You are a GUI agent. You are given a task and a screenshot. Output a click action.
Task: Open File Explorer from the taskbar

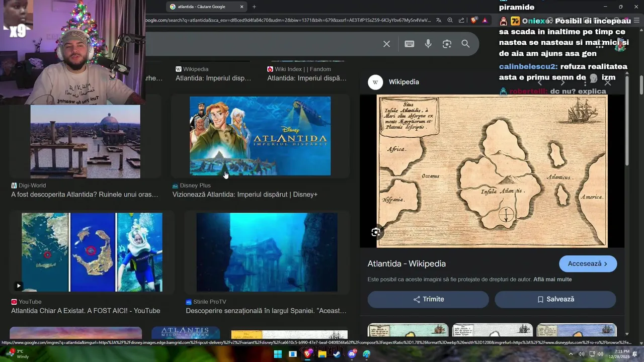pos(322,354)
